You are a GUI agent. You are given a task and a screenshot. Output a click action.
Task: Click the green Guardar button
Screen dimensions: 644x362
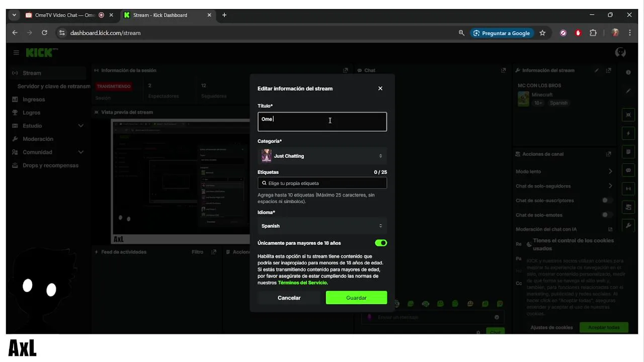[x=356, y=298]
